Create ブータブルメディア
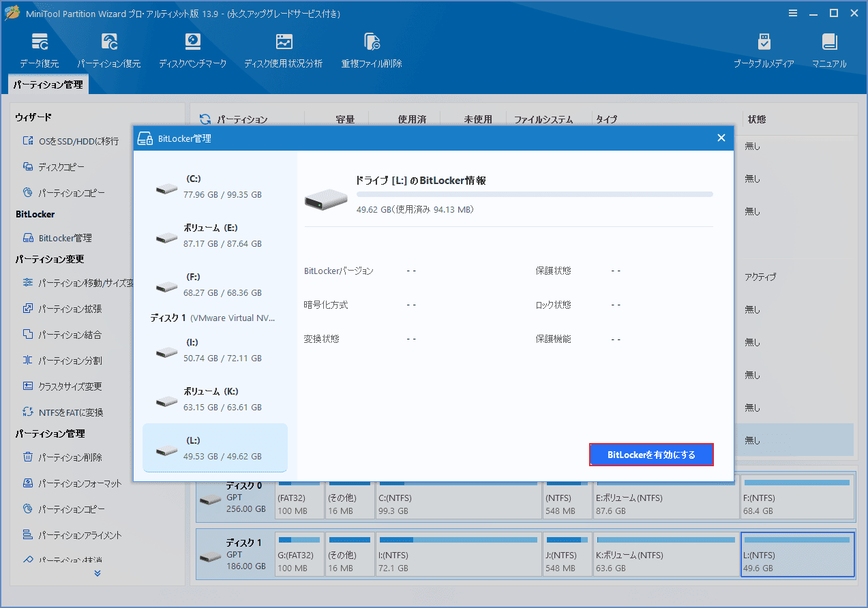The height and width of the screenshot is (608, 868). 764,50
